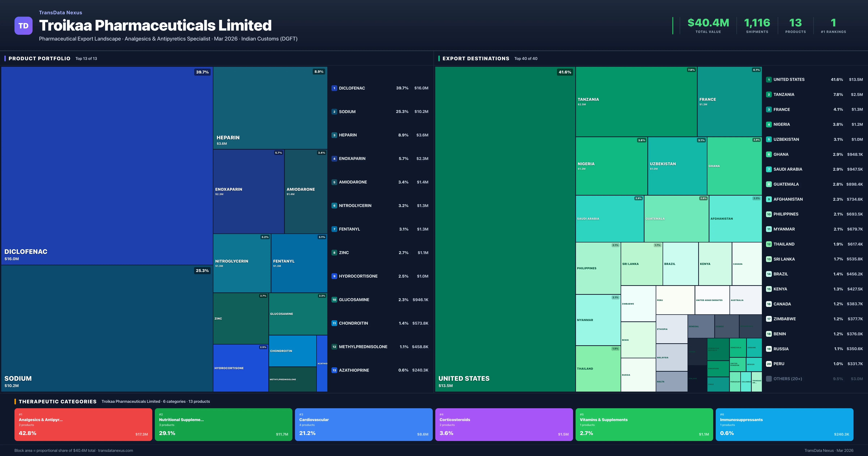Click the rank 1 badge beside United States
Screen dimensions: 868x456
[769, 80]
